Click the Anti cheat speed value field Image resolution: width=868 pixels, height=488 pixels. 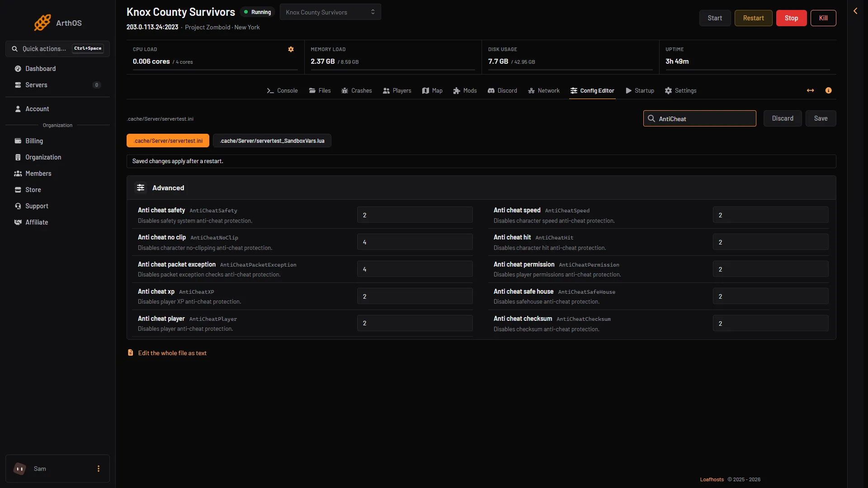point(770,215)
